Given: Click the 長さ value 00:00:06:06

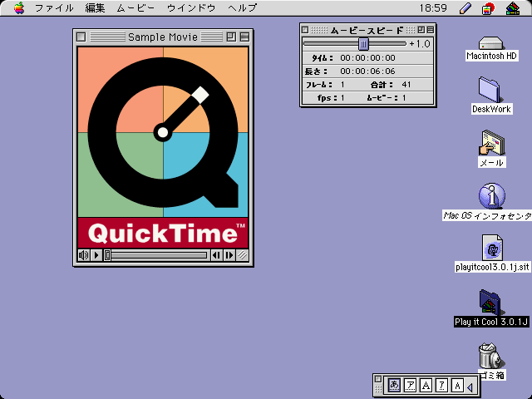Looking at the screenshot, I should point(367,71).
